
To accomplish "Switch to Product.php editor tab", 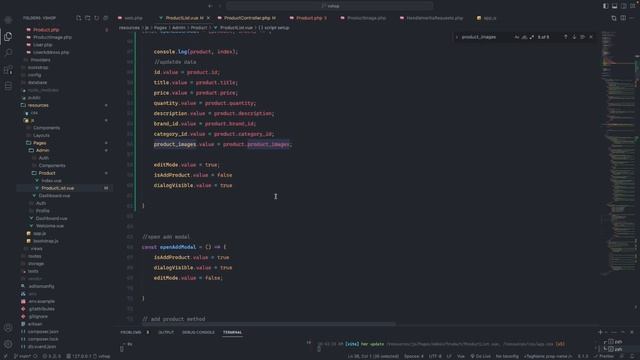I will coord(309,18).
